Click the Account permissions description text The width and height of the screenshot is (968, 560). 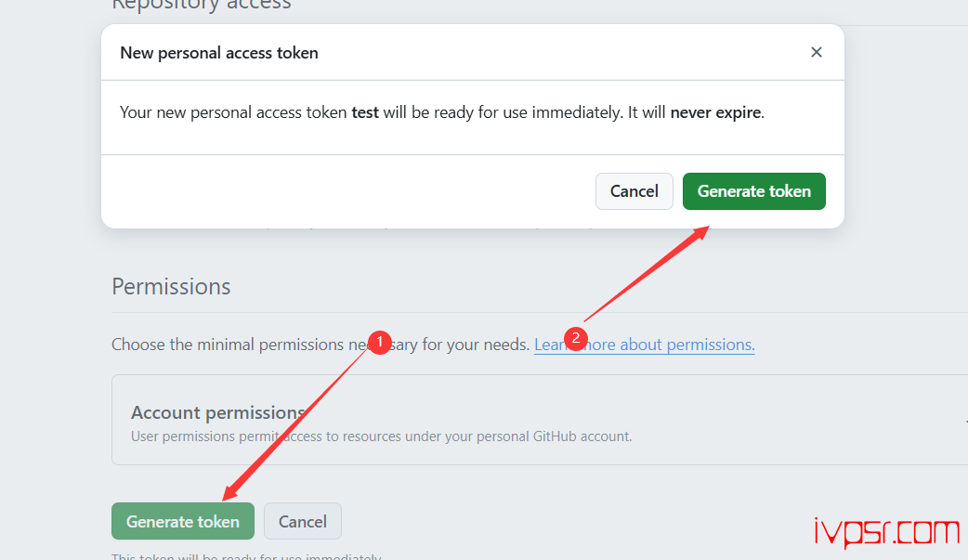pyautogui.click(x=381, y=436)
